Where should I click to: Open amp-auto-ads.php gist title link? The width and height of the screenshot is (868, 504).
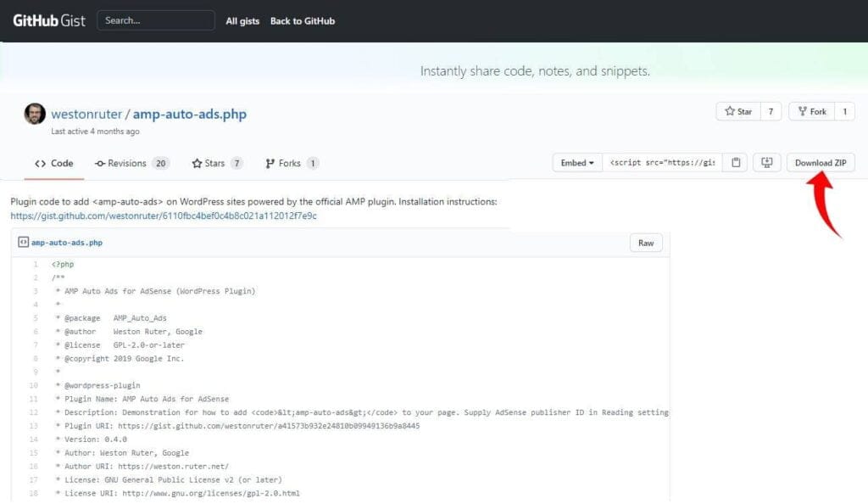(x=189, y=114)
